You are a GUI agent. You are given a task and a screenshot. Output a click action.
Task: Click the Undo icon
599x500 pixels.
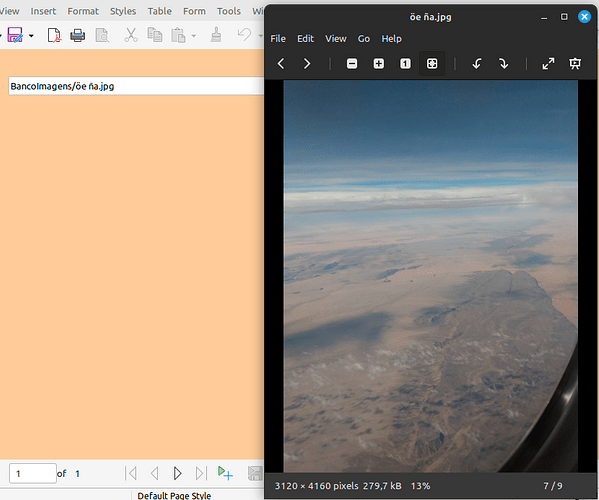[x=244, y=35]
